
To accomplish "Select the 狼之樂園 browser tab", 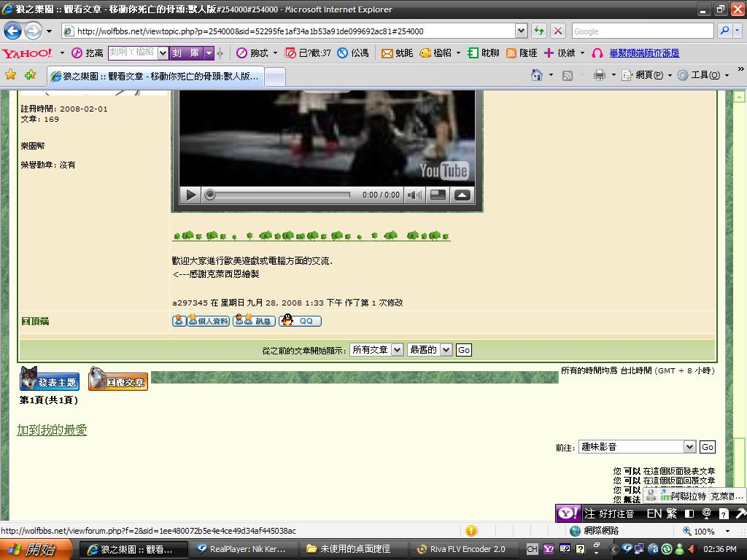I will tap(155, 76).
